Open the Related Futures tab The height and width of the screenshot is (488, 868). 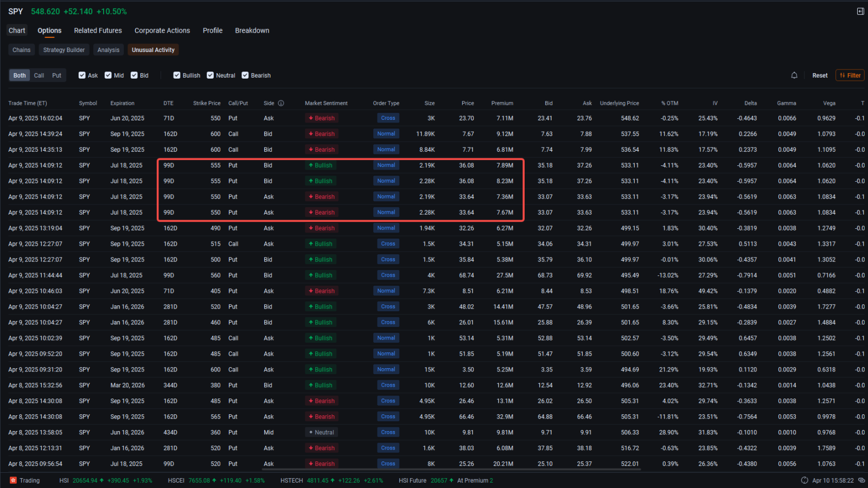(x=98, y=30)
